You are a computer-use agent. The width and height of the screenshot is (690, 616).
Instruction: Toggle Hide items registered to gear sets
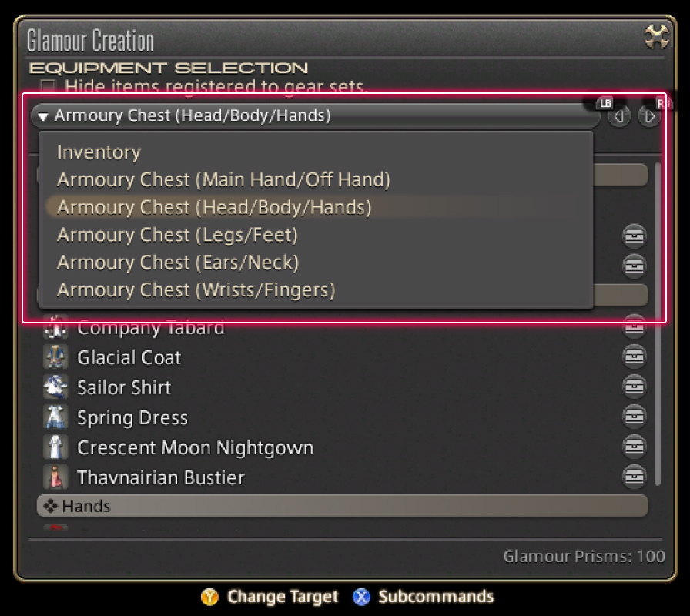(48, 86)
